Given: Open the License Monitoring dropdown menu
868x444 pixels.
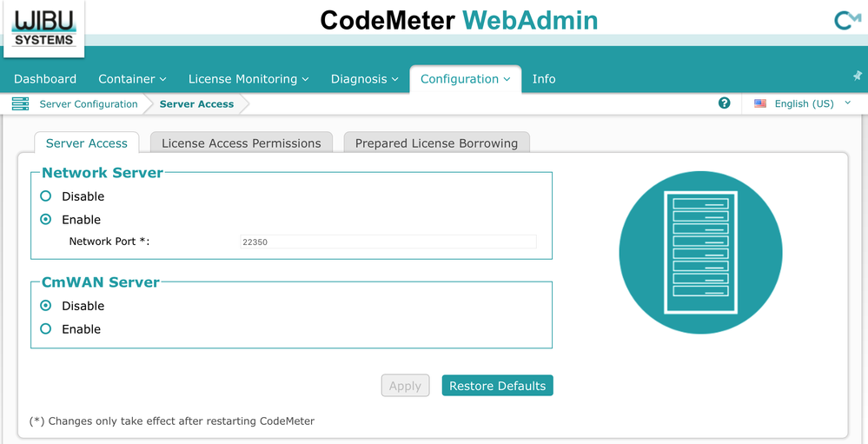Looking at the screenshot, I should tap(248, 79).
